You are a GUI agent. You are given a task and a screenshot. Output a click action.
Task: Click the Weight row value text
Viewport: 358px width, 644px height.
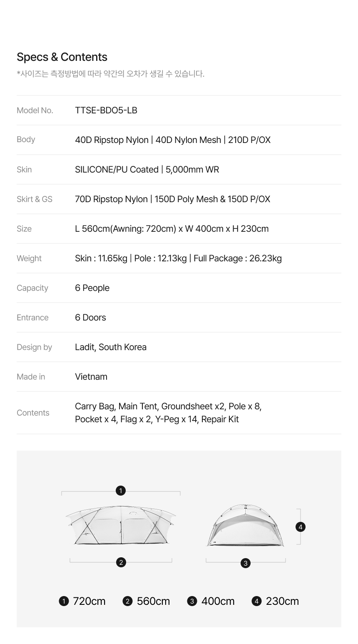click(178, 258)
